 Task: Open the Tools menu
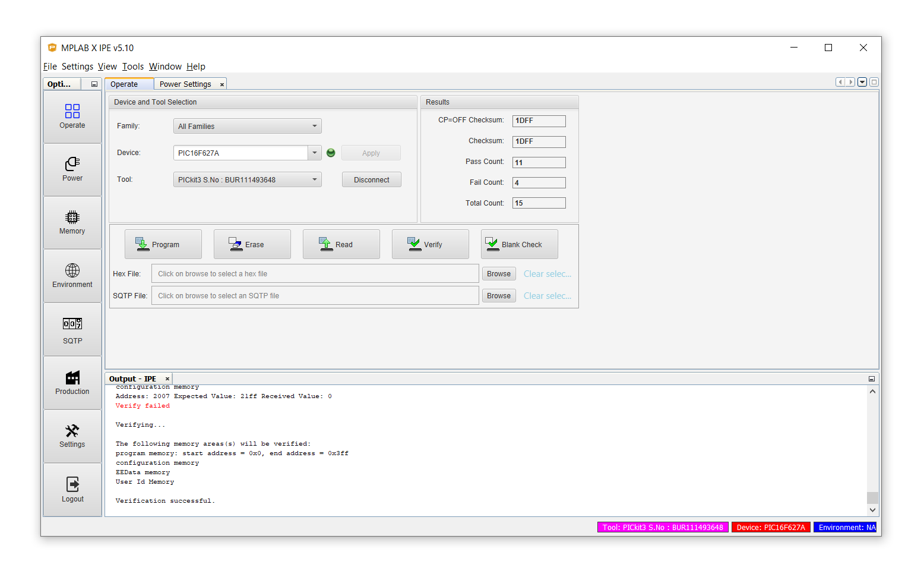point(133,67)
